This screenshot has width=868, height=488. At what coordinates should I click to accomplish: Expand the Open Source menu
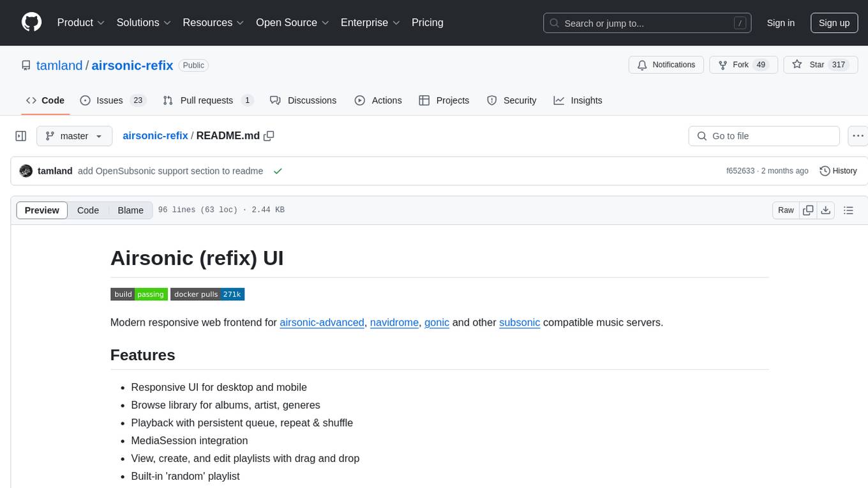coord(292,22)
